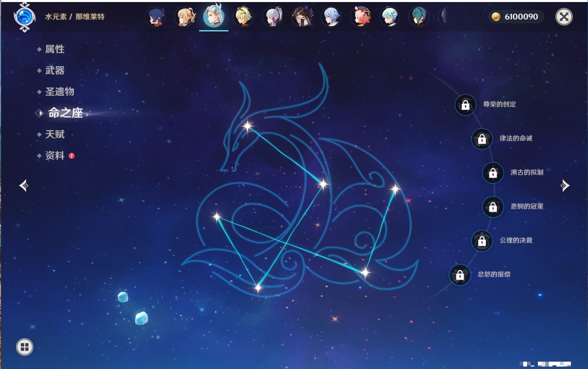
Task: Click the Mora balance 6100090
Action: [521, 17]
